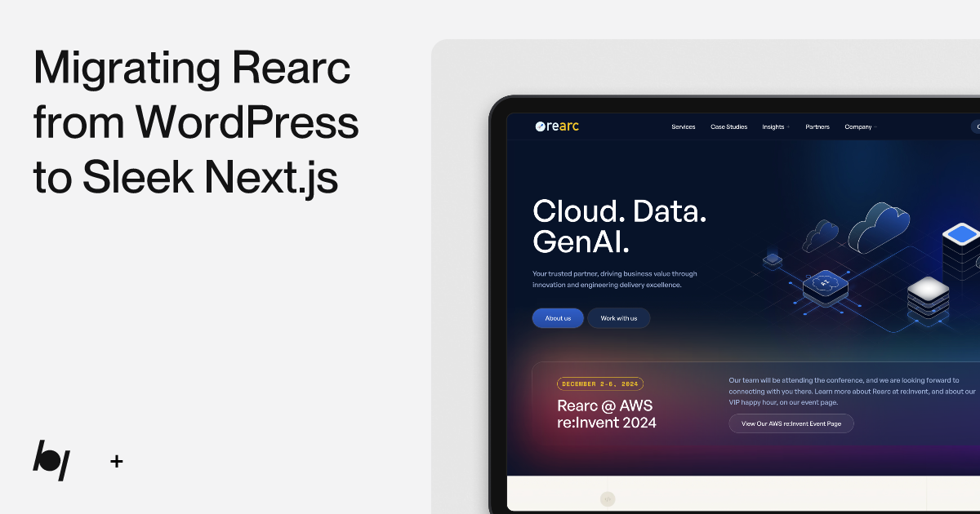Click the plus symbol beside the bl logo

(117, 461)
